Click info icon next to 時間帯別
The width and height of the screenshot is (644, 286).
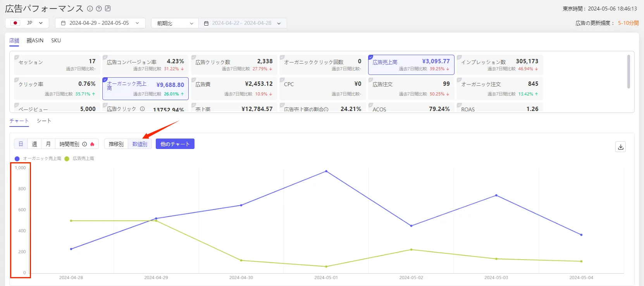pos(84,144)
